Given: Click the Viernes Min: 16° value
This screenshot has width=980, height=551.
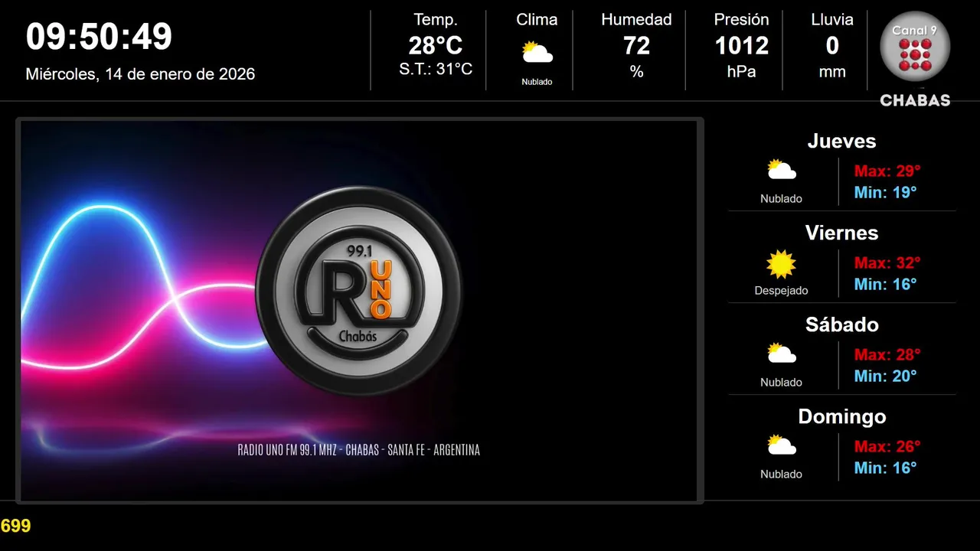Looking at the screenshot, I should [x=885, y=284].
